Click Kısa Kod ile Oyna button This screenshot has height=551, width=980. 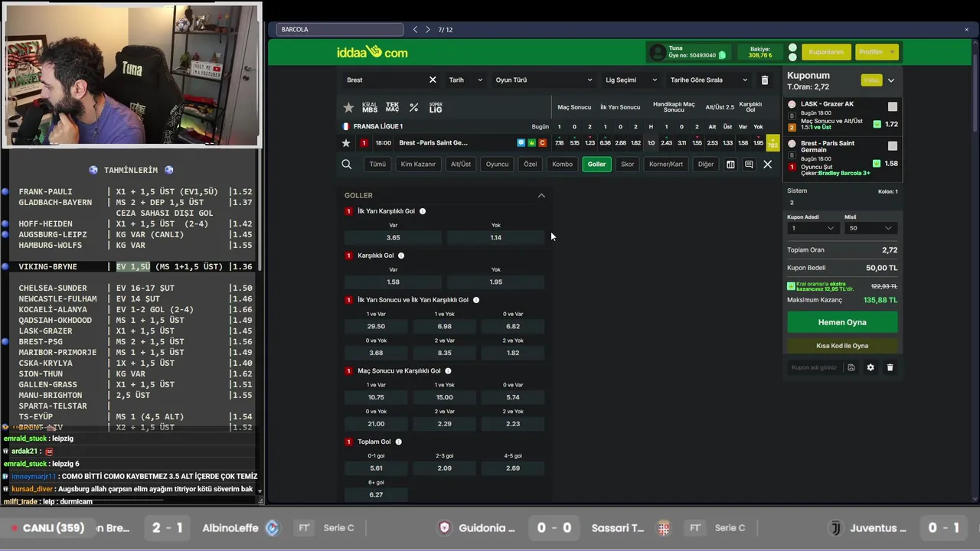coord(842,346)
